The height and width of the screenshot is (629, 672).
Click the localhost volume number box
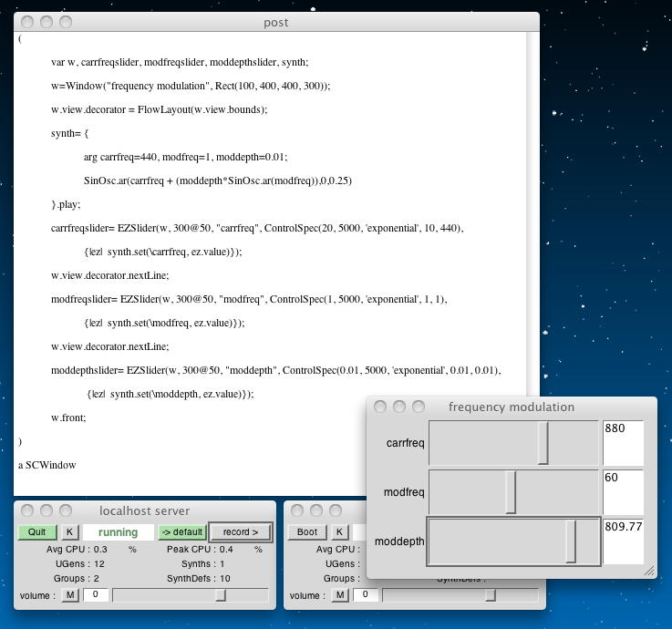[96, 595]
